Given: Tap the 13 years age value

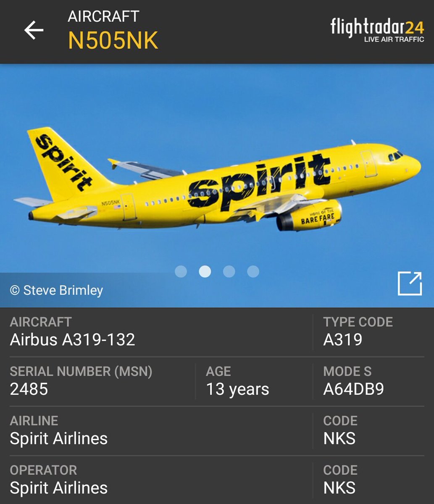Looking at the screenshot, I should click(237, 389).
